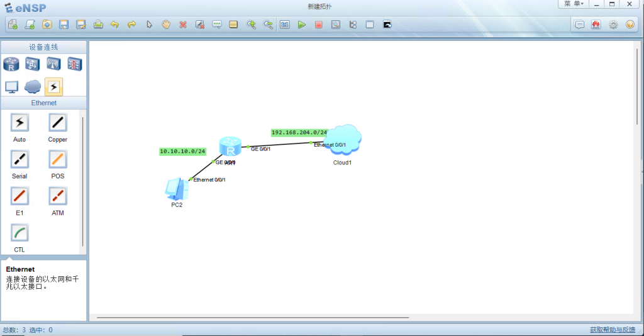Select the Serial cable type
644x336 pixels.
19,160
